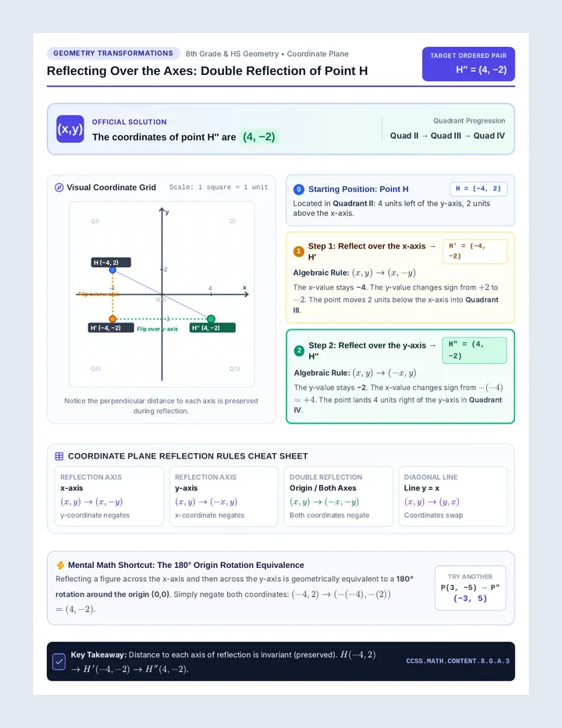Image resolution: width=562 pixels, height=728 pixels.
Task: Click the H (−4, 2) label on the grid
Action: coord(111,262)
